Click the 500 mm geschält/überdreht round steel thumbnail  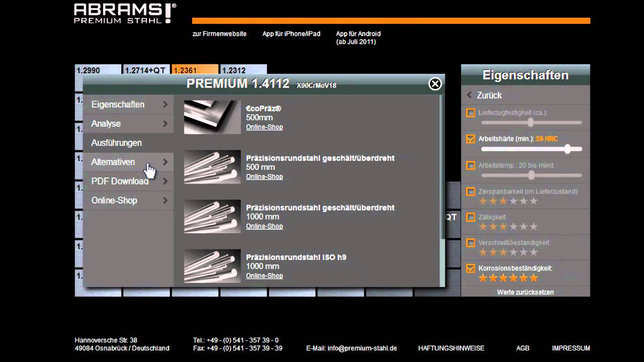tap(212, 167)
